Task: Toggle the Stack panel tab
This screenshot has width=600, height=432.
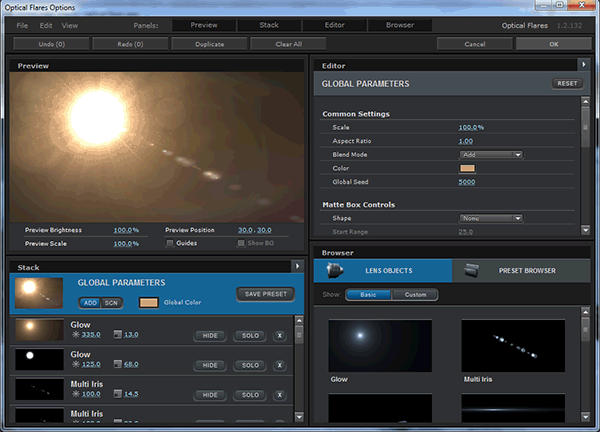Action: (269, 25)
